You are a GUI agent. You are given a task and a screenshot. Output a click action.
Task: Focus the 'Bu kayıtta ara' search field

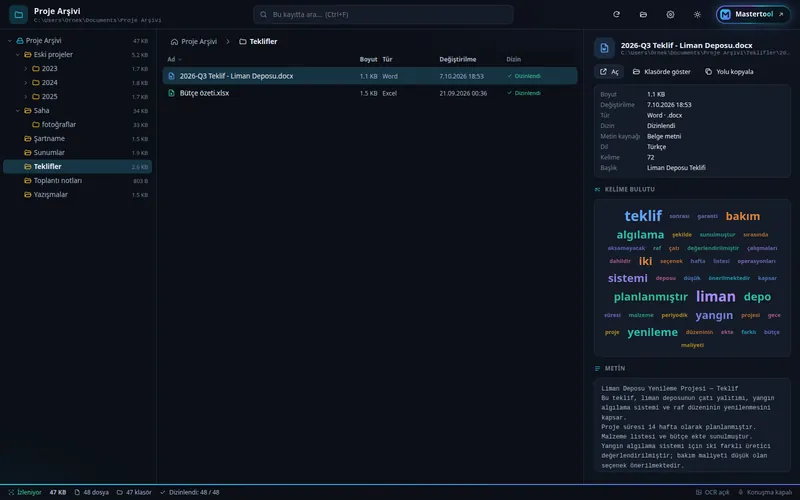coord(383,14)
